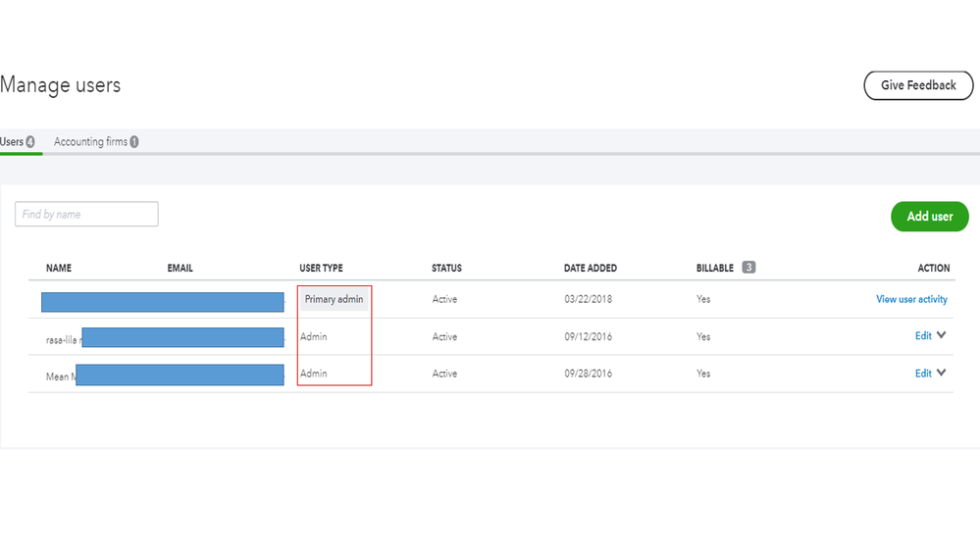The height and width of the screenshot is (551, 980).
Task: Select the date 09/12/2016 cell
Action: (x=589, y=336)
